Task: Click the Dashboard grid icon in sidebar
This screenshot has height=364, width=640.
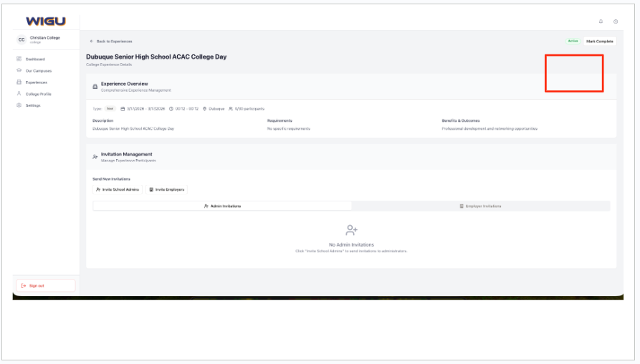Action: coord(19,59)
